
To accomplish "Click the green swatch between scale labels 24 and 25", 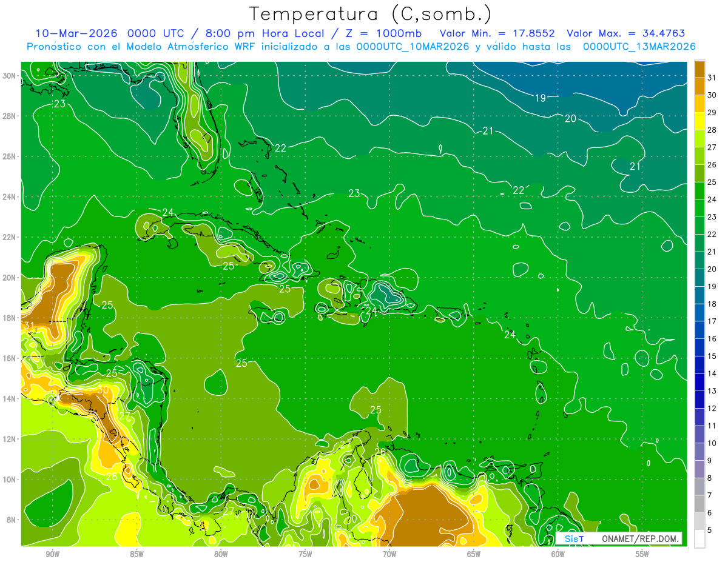I will pyautogui.click(x=699, y=192).
